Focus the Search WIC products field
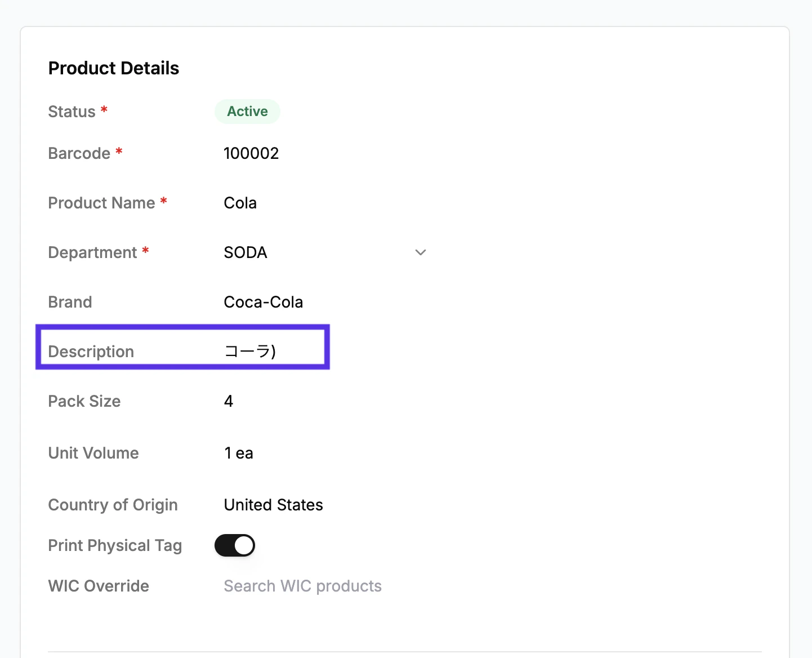 point(303,586)
